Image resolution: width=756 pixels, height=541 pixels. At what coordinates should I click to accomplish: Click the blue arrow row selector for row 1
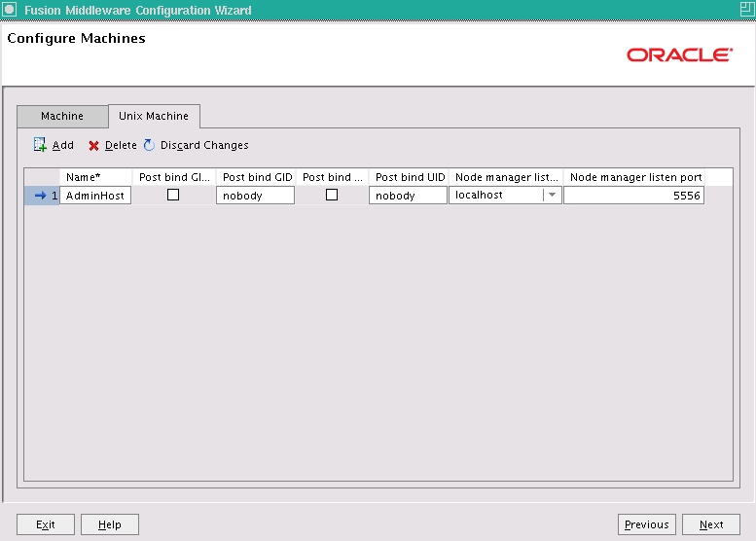[x=41, y=196]
